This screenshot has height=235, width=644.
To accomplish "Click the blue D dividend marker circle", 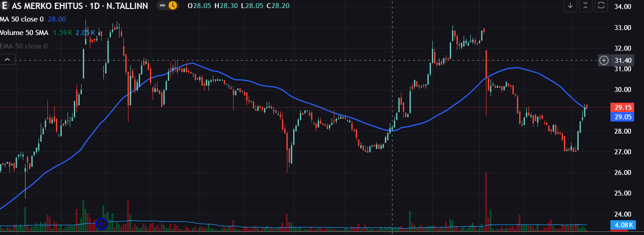I will click(102, 223).
